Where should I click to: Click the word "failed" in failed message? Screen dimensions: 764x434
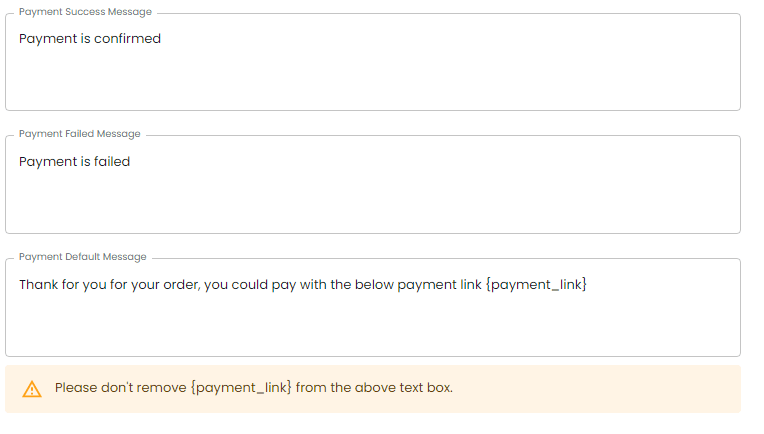tap(112, 161)
